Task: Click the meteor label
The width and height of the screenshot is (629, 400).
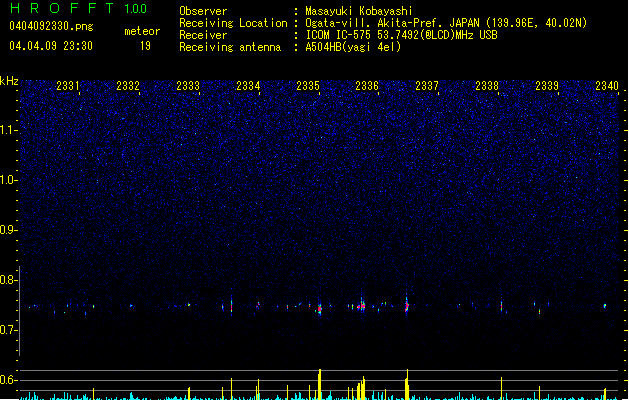Action: click(x=142, y=31)
